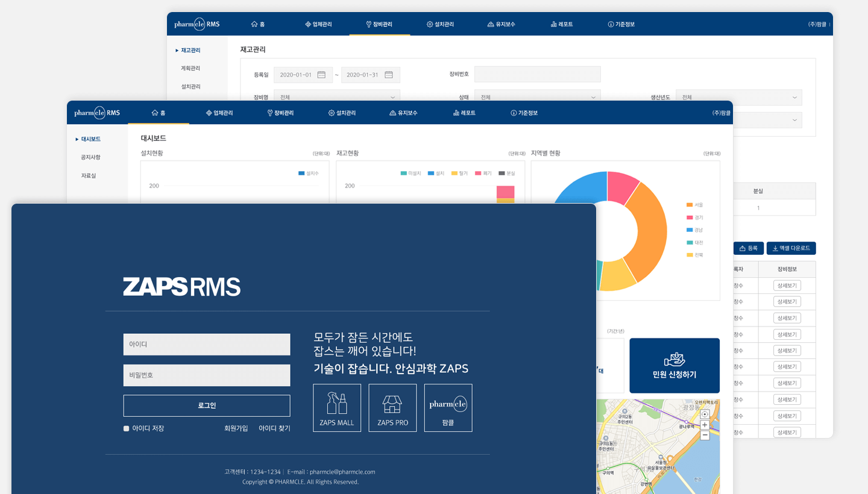Viewport: 868px width, 494px height.
Task: Open ZAPS MALL spray-bottle tile
Action: [337, 408]
